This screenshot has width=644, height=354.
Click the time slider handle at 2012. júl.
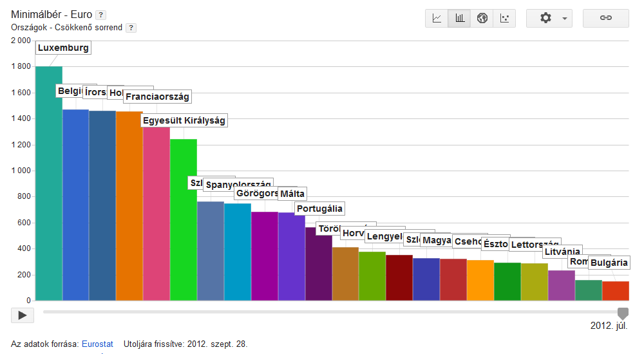point(622,313)
